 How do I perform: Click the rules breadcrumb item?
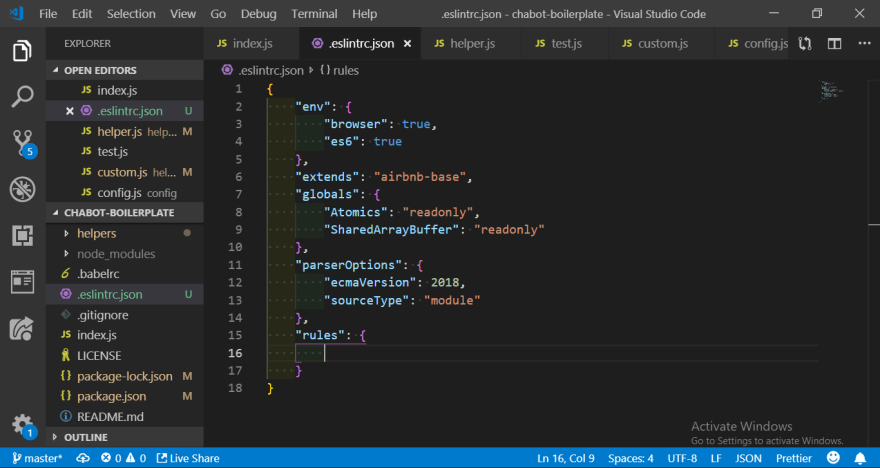[x=340, y=71]
